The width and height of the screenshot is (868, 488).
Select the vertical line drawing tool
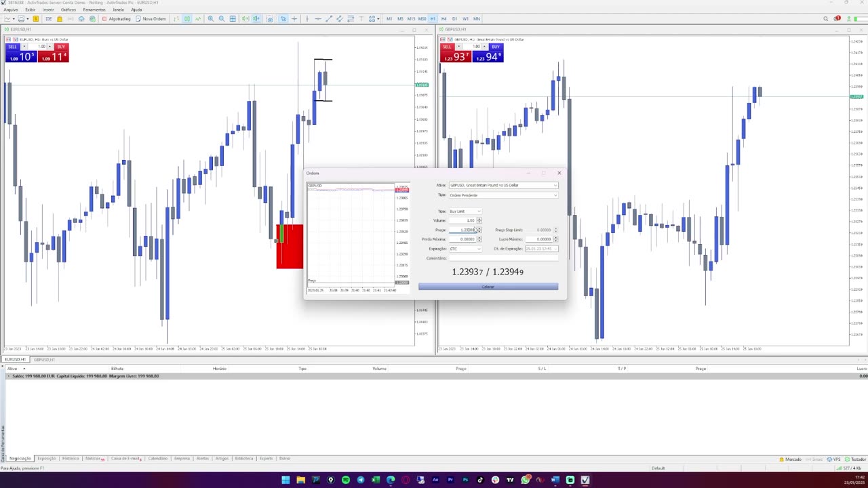307,19
